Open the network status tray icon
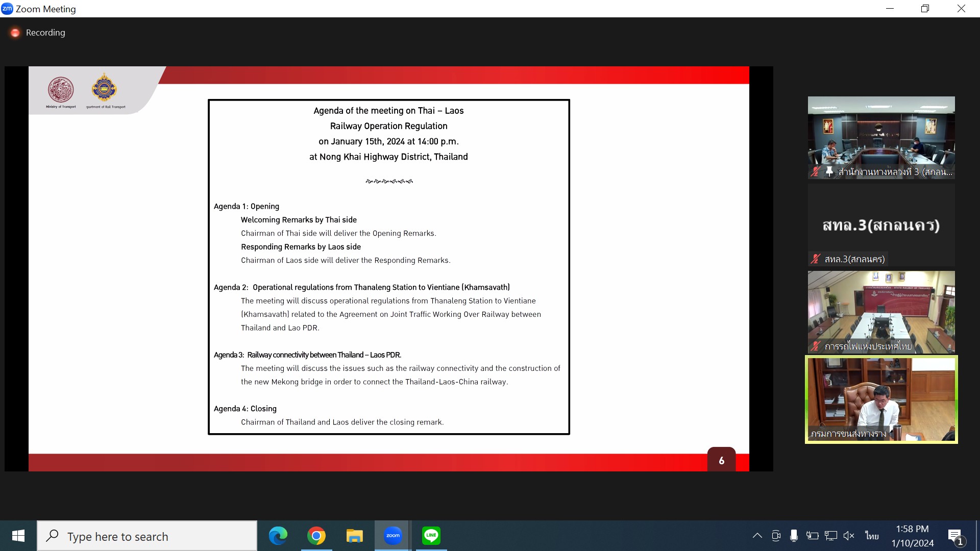Screen dimensions: 980x551 point(830,536)
